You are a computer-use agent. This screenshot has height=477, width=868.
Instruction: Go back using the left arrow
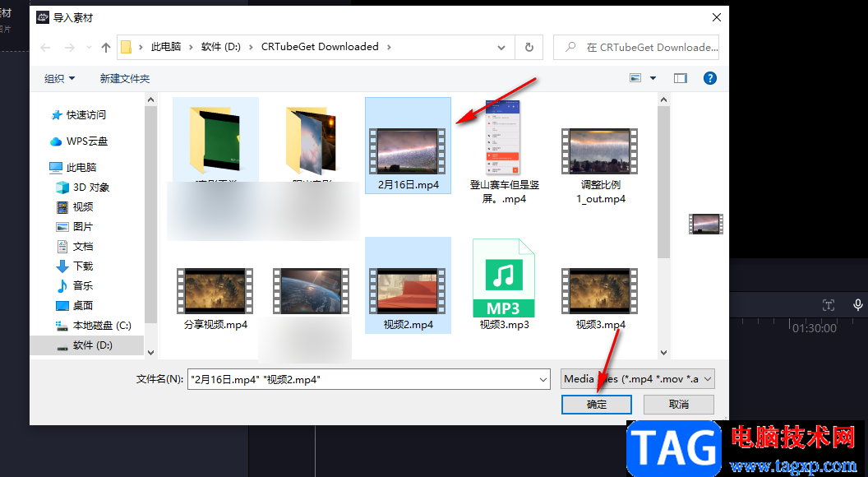[x=45, y=48]
